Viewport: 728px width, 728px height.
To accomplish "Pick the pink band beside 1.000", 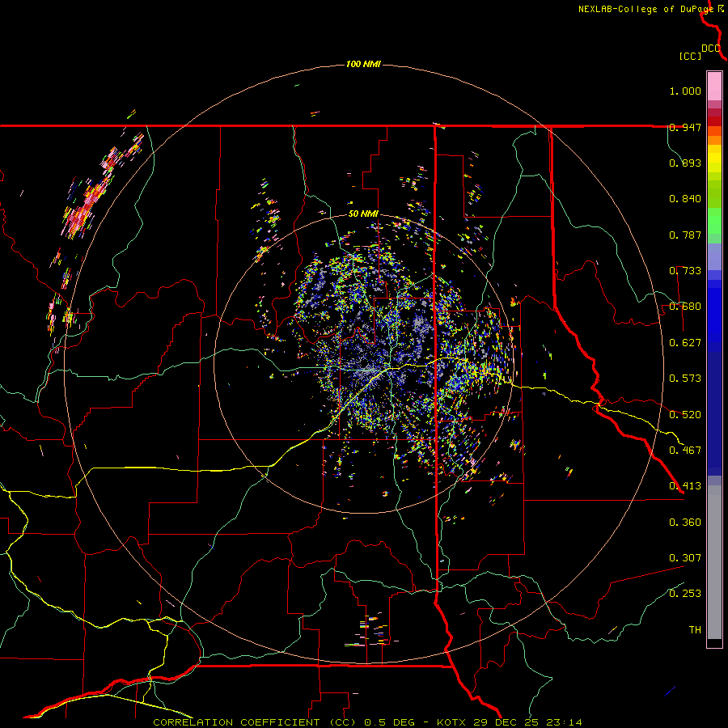I will 714,87.
